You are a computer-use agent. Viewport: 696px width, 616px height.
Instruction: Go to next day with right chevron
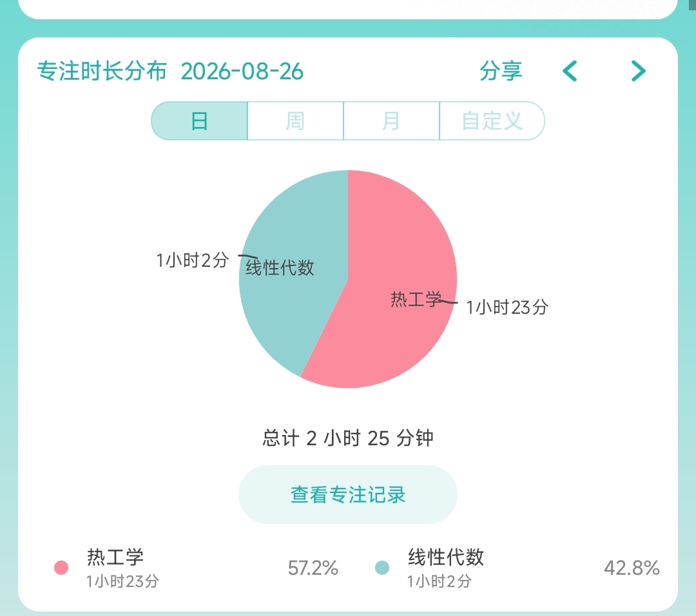point(638,71)
